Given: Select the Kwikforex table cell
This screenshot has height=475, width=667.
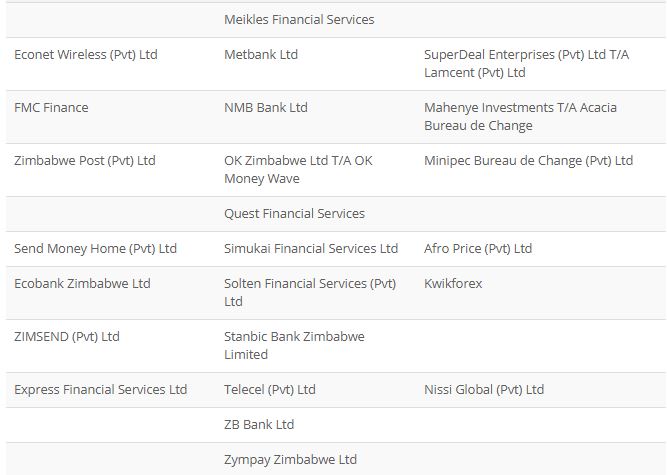Looking at the screenshot, I should (453, 284).
